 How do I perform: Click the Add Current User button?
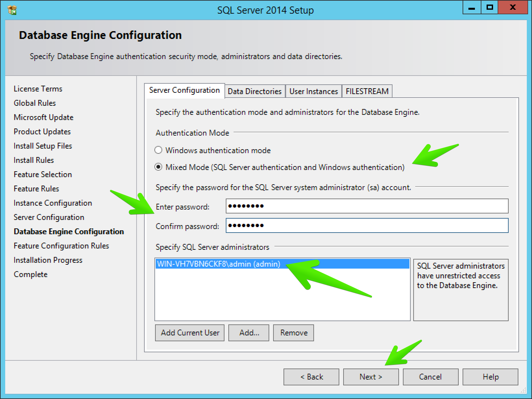point(190,333)
